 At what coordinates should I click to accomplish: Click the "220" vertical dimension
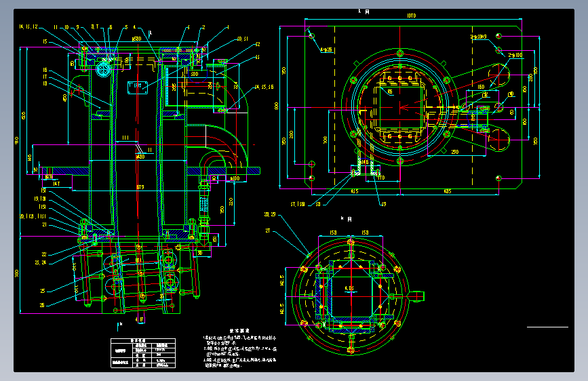(231, 202)
